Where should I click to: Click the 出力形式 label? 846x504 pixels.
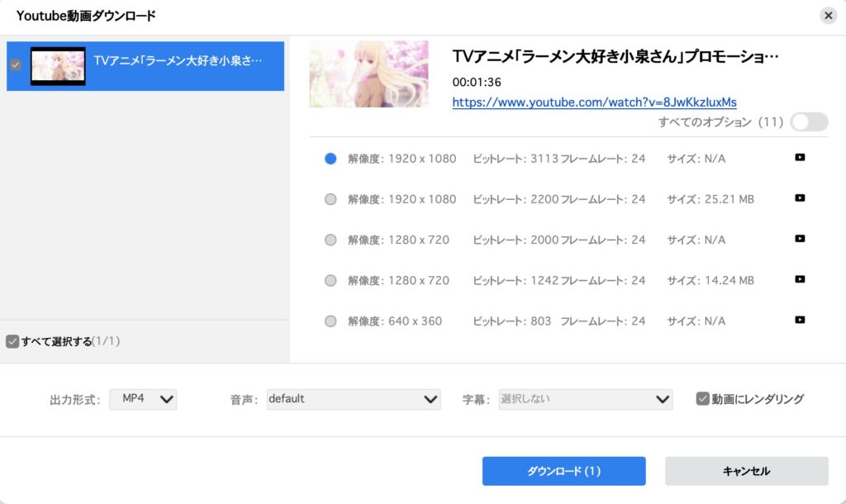click(75, 400)
